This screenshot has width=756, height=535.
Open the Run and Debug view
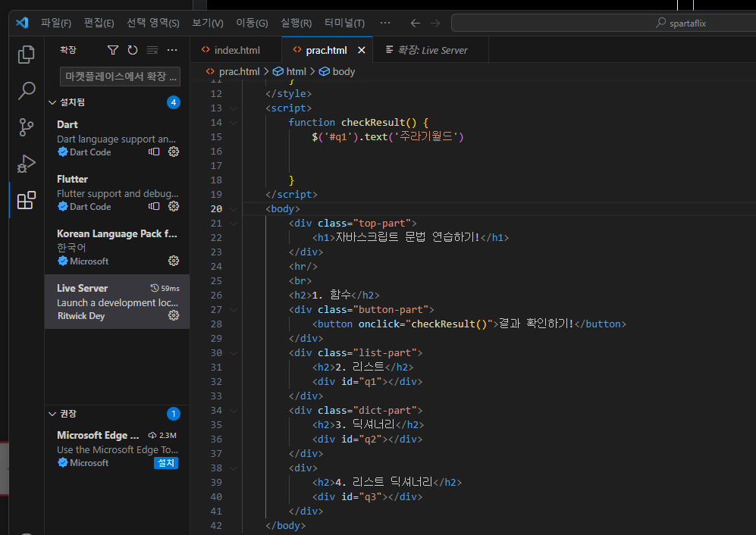pyautogui.click(x=26, y=164)
